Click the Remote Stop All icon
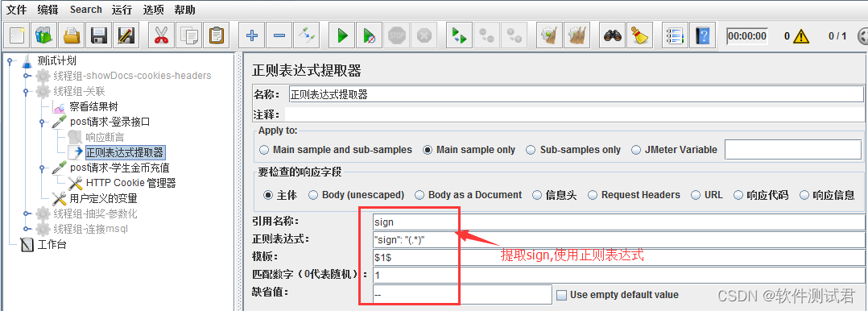The height and width of the screenshot is (311, 868). [487, 36]
